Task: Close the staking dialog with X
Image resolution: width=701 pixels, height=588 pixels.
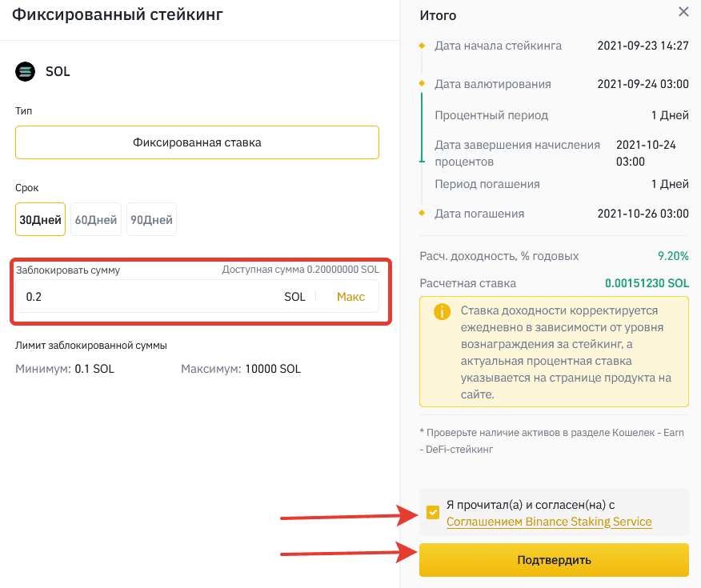Action: tap(683, 12)
